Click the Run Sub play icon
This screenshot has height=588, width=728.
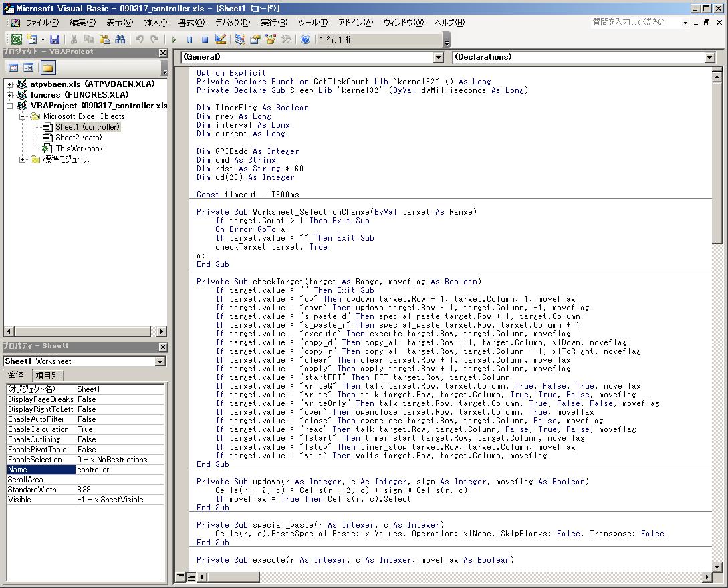(174, 40)
